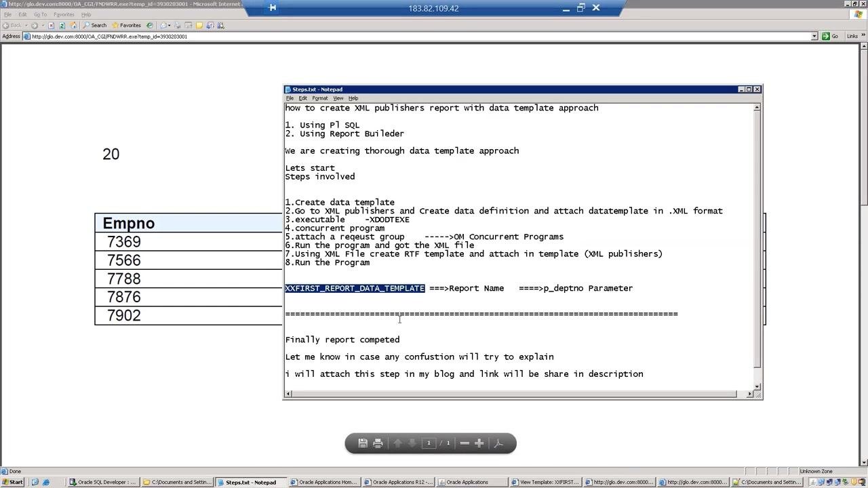The height and width of the screenshot is (488, 868).
Task: Open the View menu in Notepad
Action: 338,98
